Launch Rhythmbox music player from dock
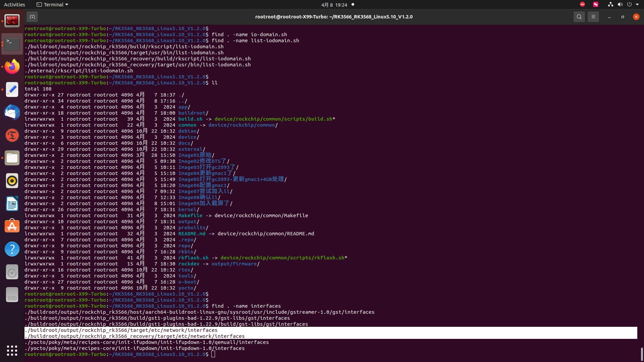The height and width of the screenshot is (362, 644). (12, 181)
